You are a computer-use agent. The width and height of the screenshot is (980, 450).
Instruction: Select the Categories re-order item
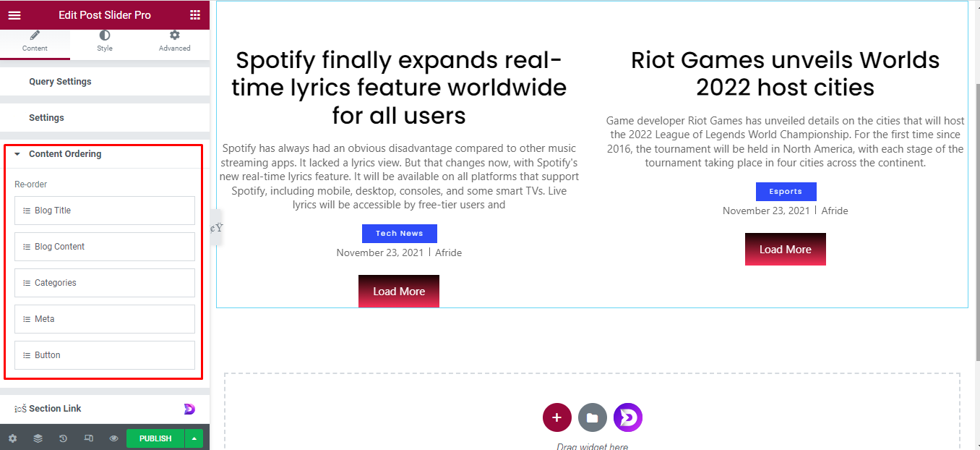105,283
